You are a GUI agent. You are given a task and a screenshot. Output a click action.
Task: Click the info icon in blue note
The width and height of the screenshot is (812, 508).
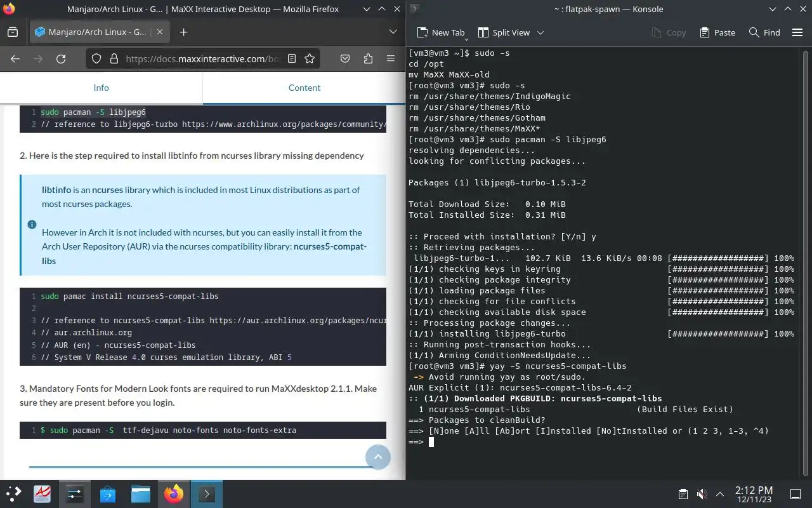[32, 225]
